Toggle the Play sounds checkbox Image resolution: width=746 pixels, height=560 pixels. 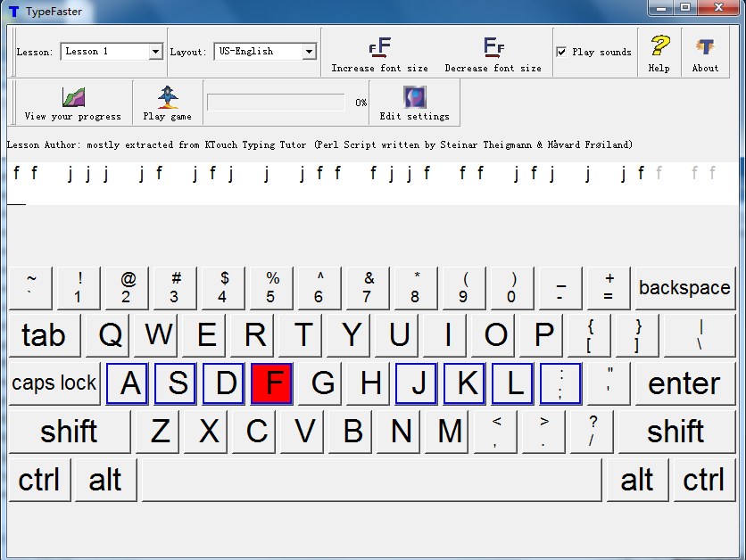(x=561, y=52)
